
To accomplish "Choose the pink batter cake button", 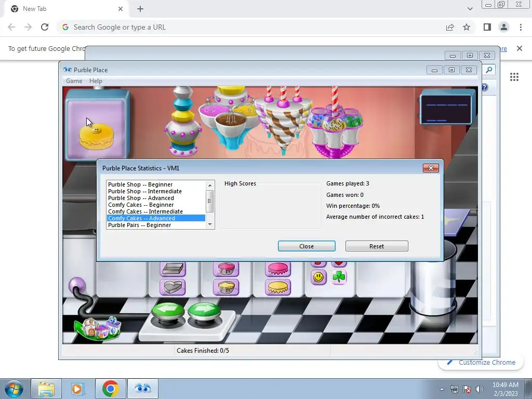I will (226, 269).
